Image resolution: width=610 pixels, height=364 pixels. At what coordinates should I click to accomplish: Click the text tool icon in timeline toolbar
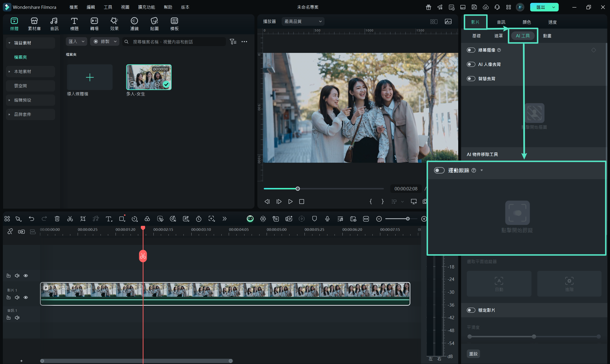pos(109,218)
